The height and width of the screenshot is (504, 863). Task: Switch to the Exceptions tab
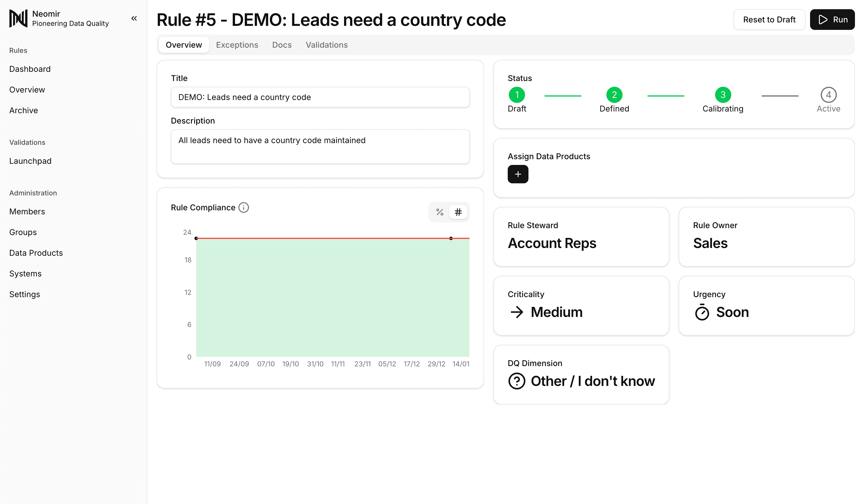pos(237,45)
